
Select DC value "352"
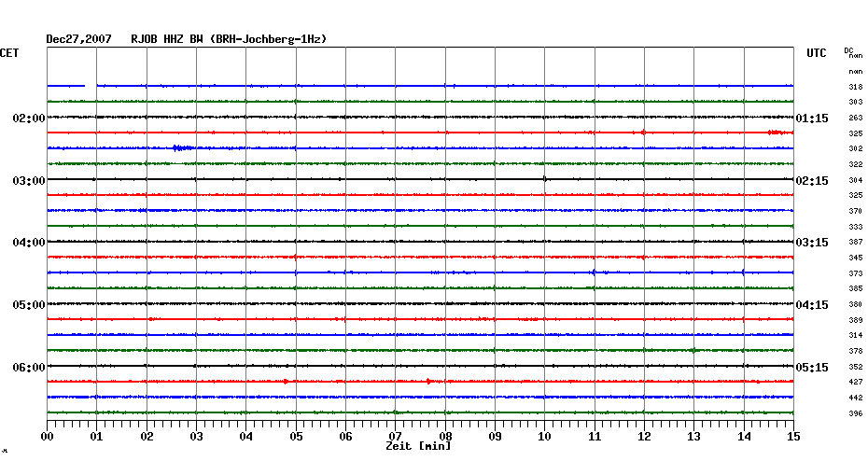(856, 367)
